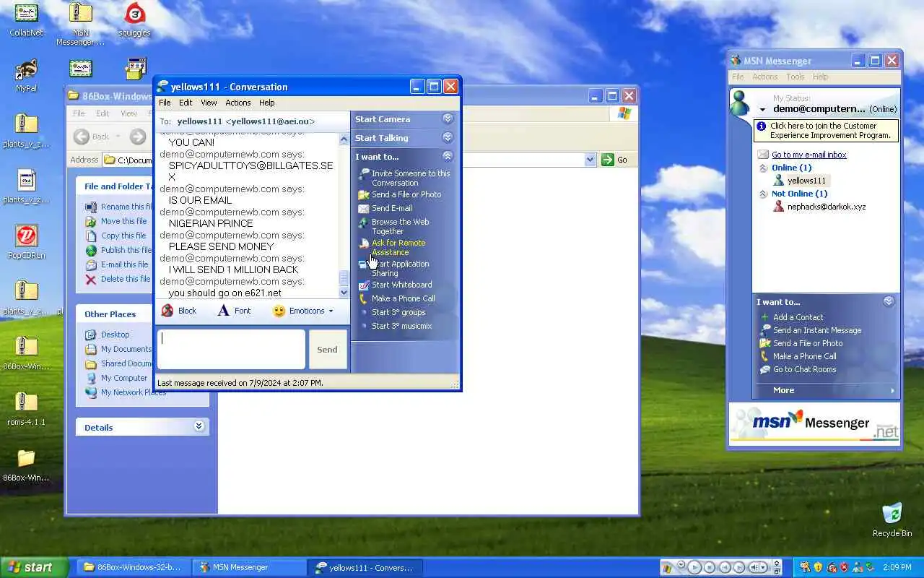Click Customer Experience Improvement Program notice
This screenshot has width=924, height=578.
[x=827, y=130]
